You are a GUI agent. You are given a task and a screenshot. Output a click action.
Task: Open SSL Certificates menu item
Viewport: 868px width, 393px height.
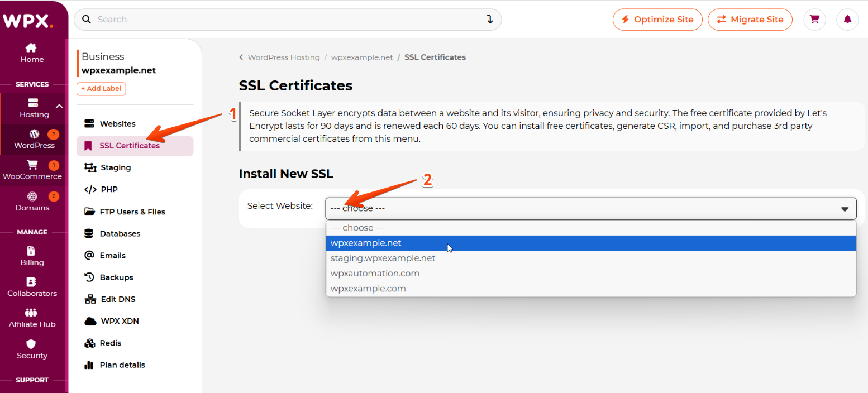click(130, 146)
